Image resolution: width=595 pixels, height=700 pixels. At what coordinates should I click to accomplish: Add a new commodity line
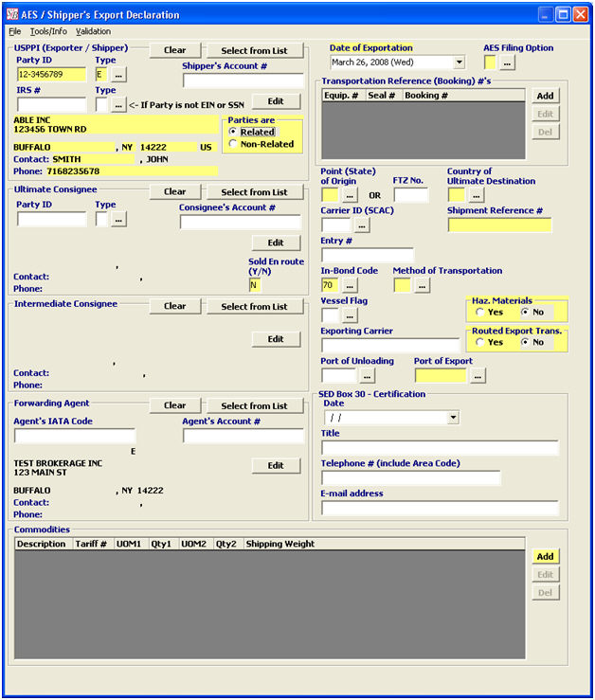click(545, 556)
